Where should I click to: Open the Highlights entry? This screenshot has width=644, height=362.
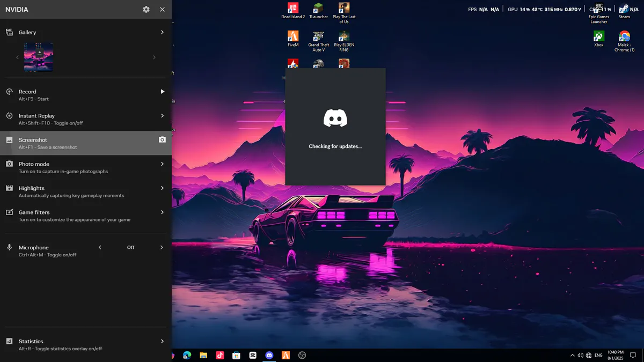click(x=86, y=191)
